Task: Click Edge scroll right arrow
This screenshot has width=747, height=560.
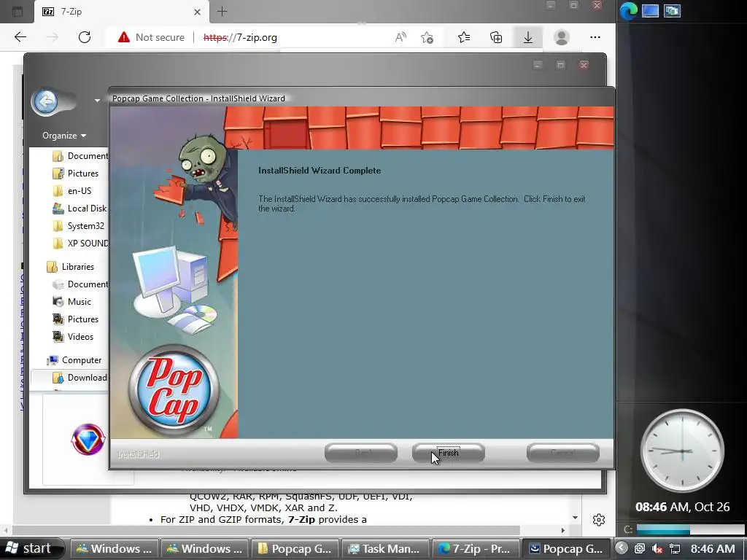Action: [562, 530]
